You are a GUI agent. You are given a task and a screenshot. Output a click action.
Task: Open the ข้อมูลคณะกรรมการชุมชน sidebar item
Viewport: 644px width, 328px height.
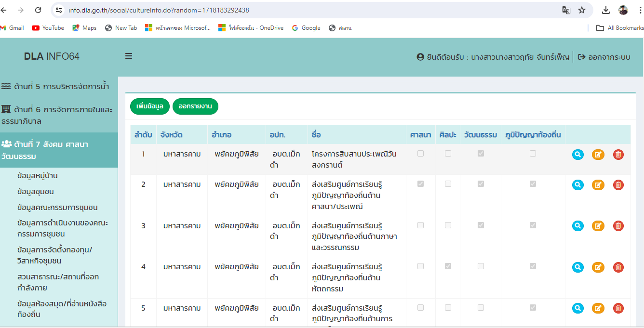57,208
